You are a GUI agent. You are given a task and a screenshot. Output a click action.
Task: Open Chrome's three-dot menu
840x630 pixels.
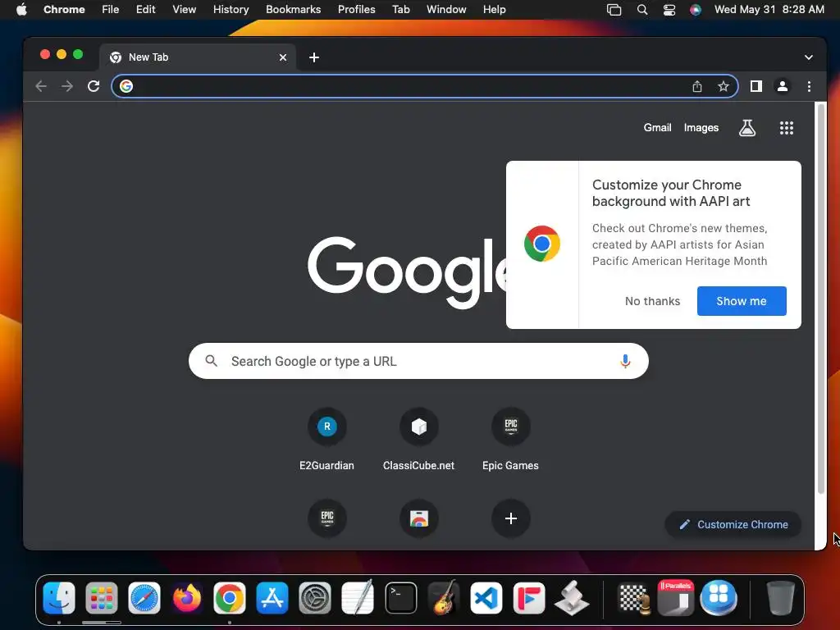[809, 86]
